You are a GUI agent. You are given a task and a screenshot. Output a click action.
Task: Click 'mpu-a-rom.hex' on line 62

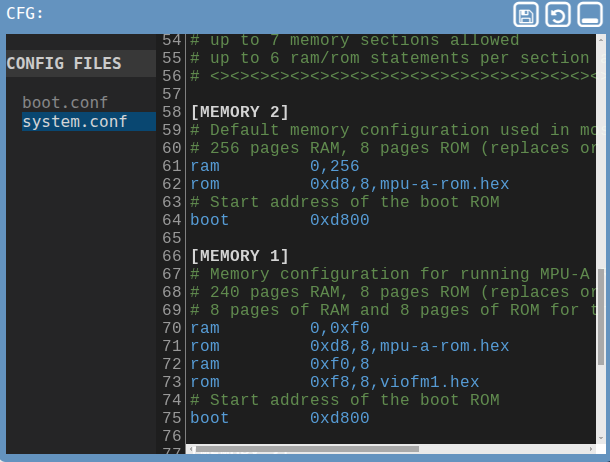click(444, 184)
